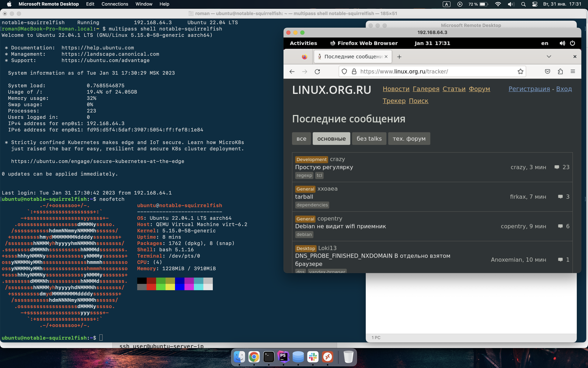Open the Connections menu
This screenshot has width=588, height=368.
115,4
